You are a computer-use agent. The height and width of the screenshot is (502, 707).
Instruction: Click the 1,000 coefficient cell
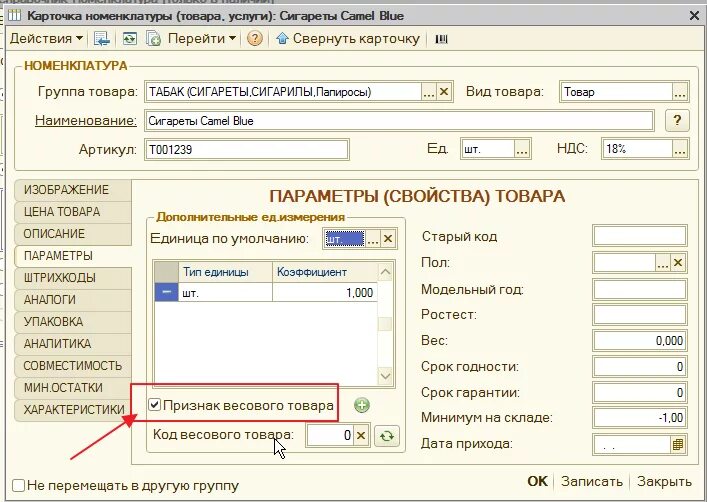click(325, 293)
